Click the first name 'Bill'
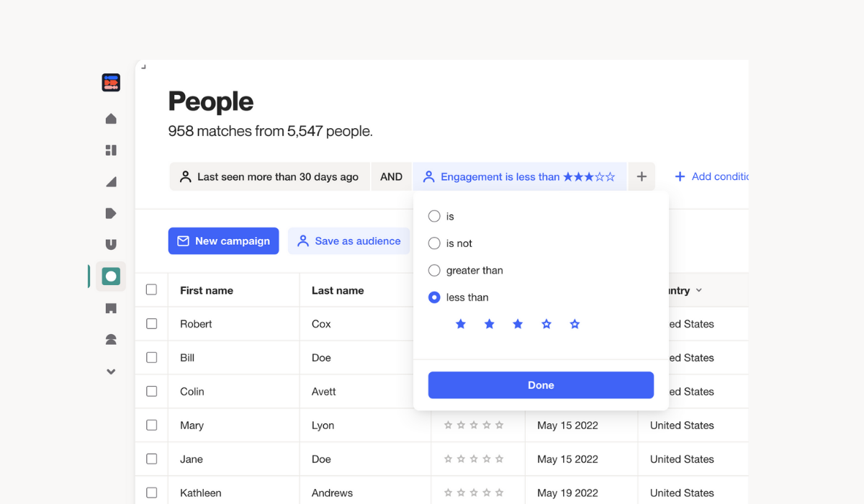864x504 pixels. pos(187,358)
